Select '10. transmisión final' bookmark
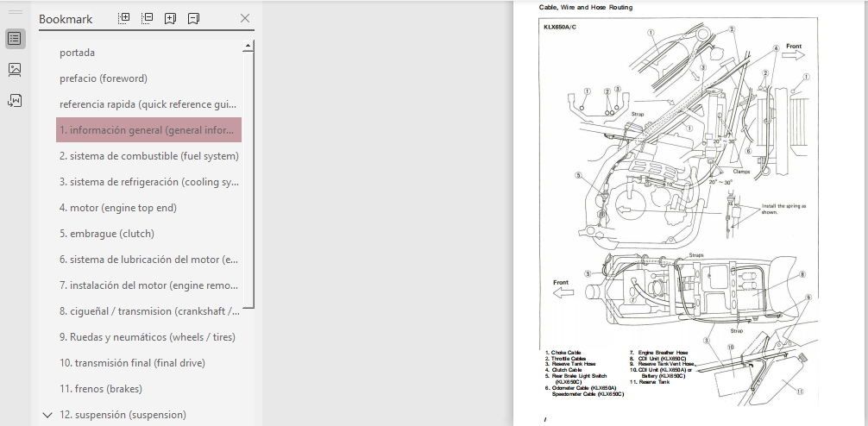 click(132, 363)
